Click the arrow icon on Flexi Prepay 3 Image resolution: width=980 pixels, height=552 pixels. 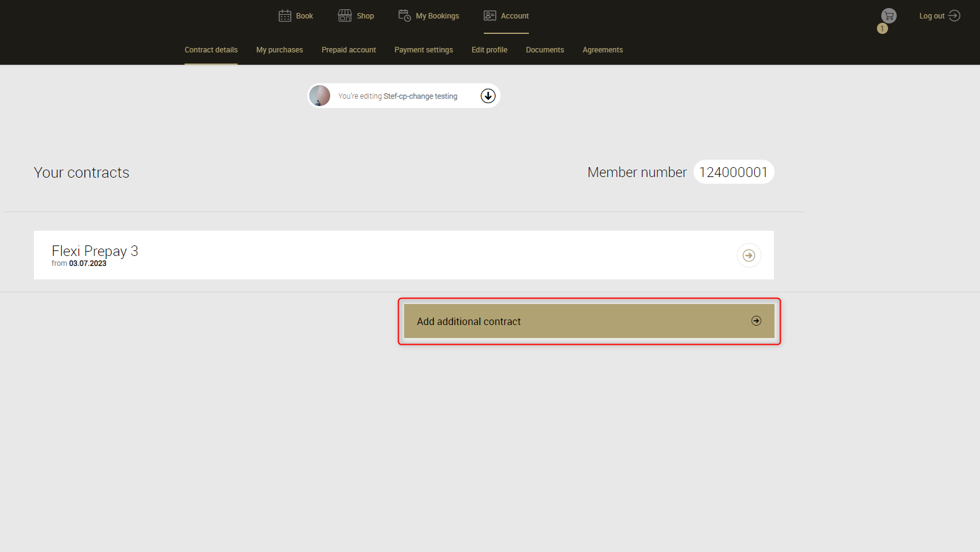749,255
